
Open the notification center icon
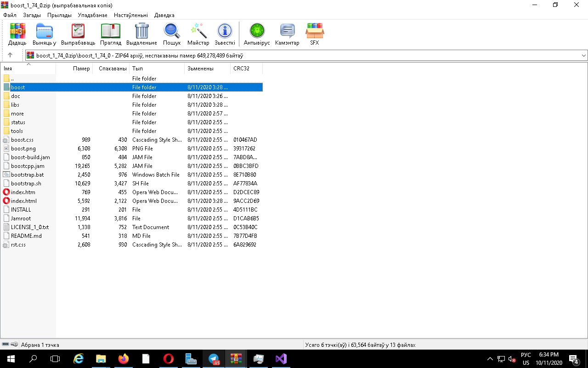[574, 359]
